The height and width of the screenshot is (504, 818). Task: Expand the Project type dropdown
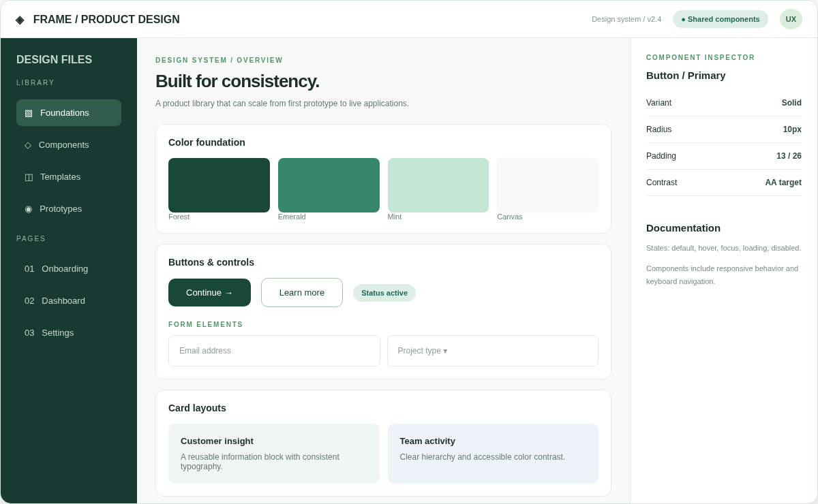click(493, 351)
